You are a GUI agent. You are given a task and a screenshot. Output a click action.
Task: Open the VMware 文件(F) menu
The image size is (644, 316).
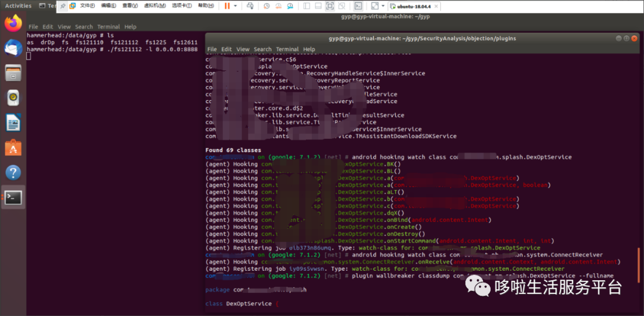(x=87, y=6)
